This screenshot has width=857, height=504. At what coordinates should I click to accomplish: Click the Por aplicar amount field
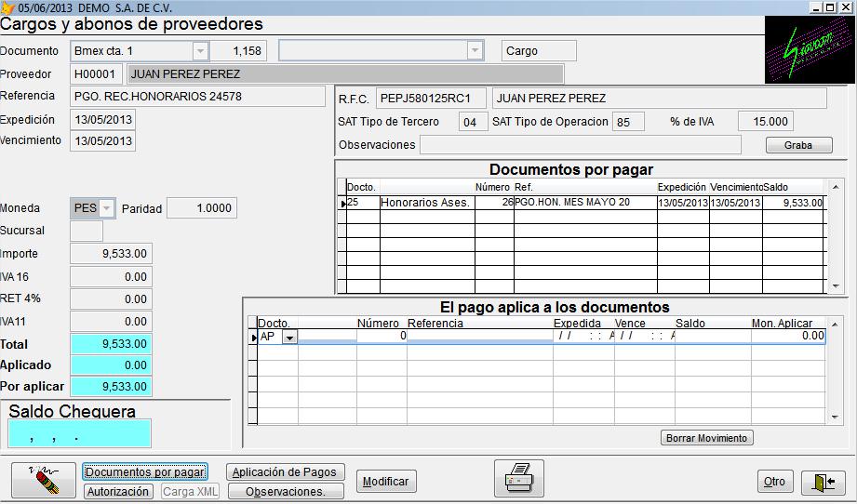pyautogui.click(x=111, y=387)
